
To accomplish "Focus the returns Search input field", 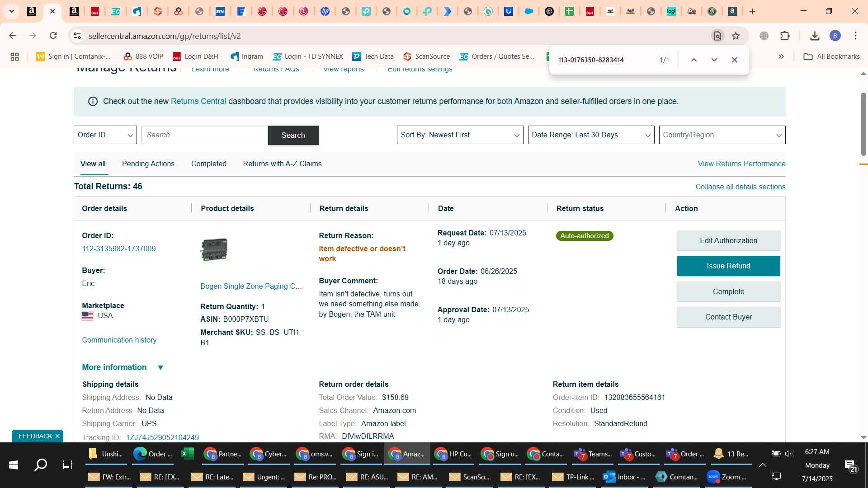I will point(205,135).
